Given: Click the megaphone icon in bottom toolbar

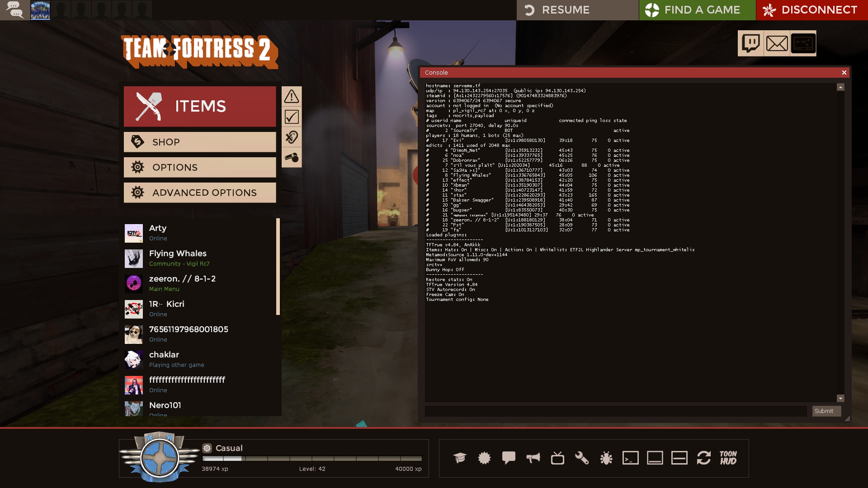Looking at the screenshot, I should 533,458.
